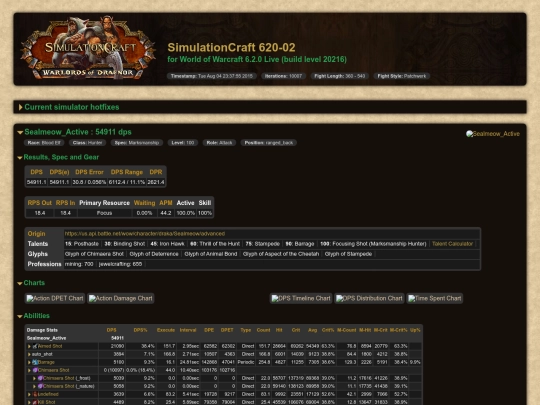
Task: Click the Timestamp pill in the header
Action: pyautogui.click(x=211, y=76)
